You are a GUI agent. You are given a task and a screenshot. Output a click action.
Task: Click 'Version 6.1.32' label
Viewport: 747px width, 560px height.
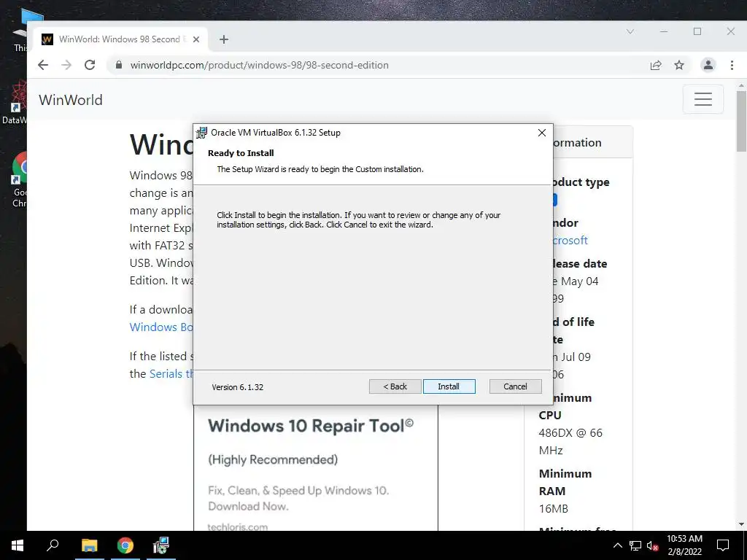coord(237,387)
